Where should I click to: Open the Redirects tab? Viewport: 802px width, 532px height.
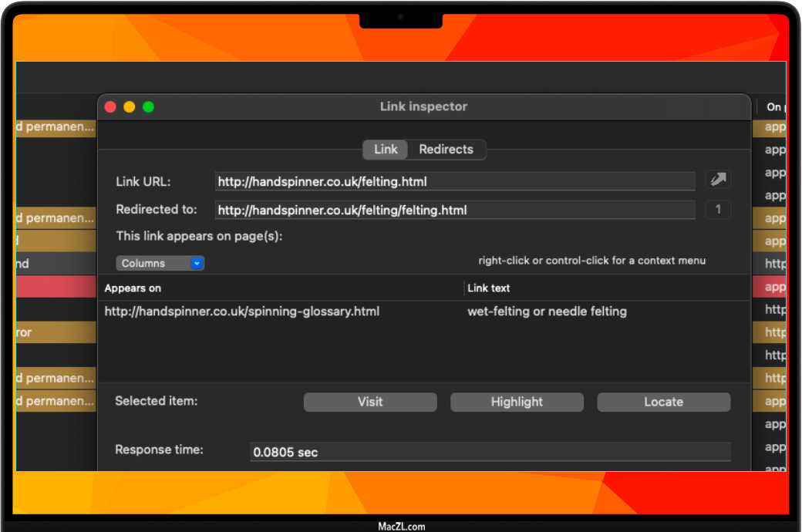(x=446, y=150)
